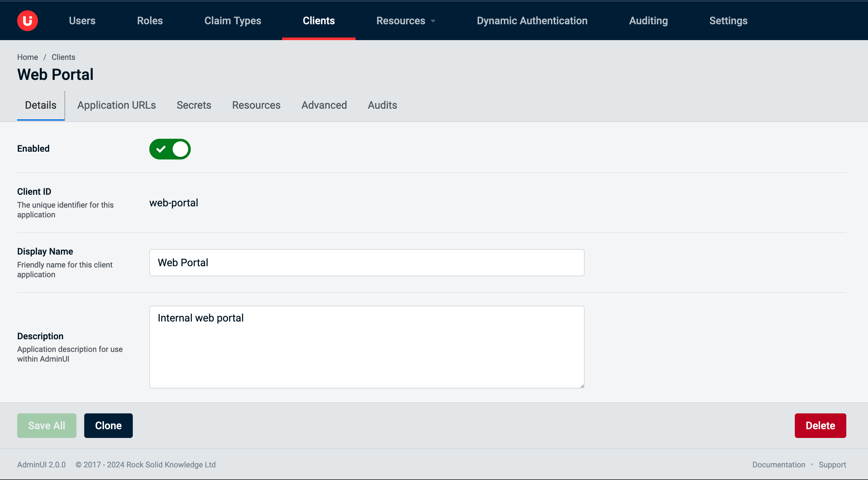
Task: Open Clients from the breadcrumb
Action: point(63,57)
